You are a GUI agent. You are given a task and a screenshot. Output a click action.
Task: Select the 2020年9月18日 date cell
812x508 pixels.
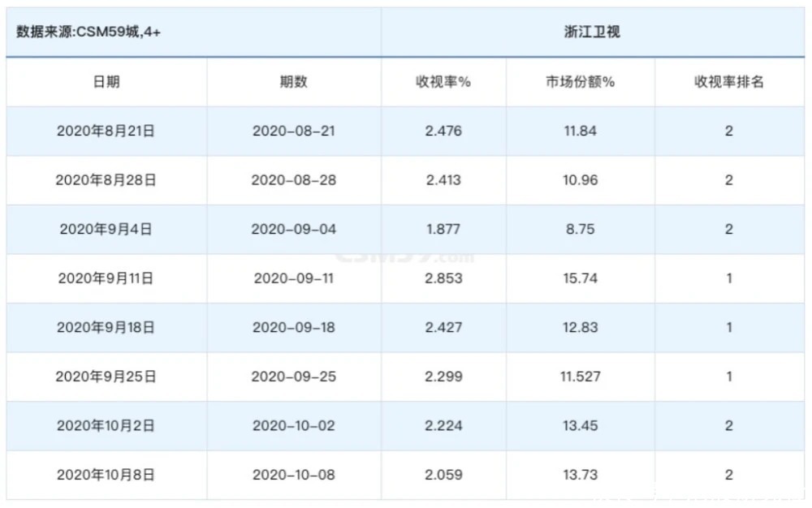point(106,328)
